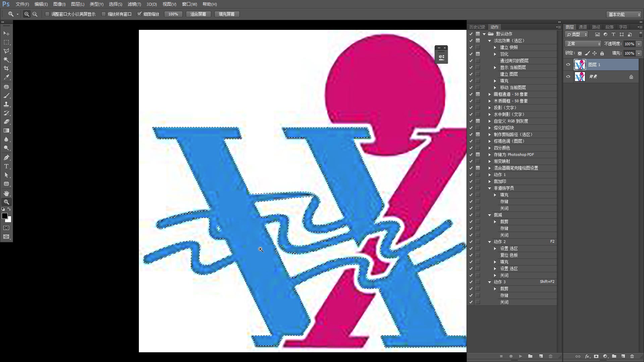This screenshot has width=644, height=362.
Task: Click the 填充屏幕 button
Action: click(227, 14)
